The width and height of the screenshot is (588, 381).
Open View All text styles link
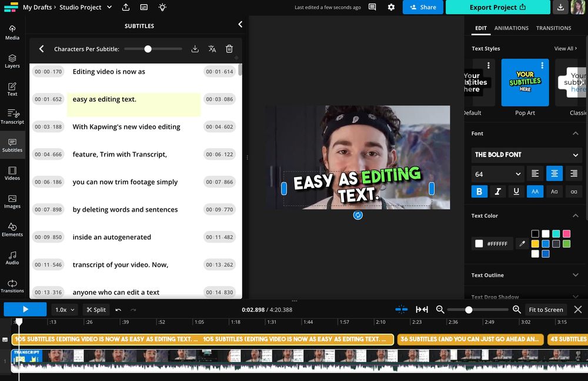click(566, 48)
